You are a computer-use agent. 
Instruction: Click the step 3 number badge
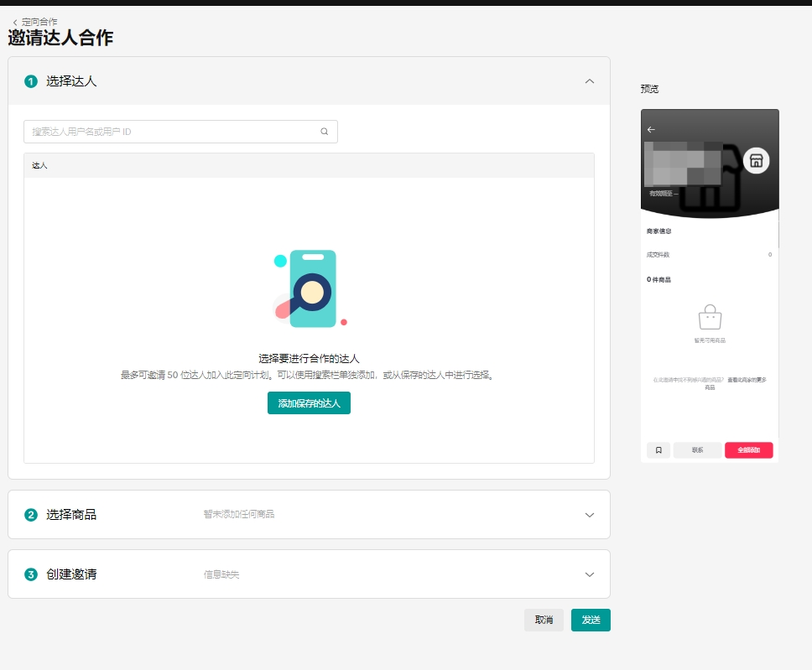31,574
